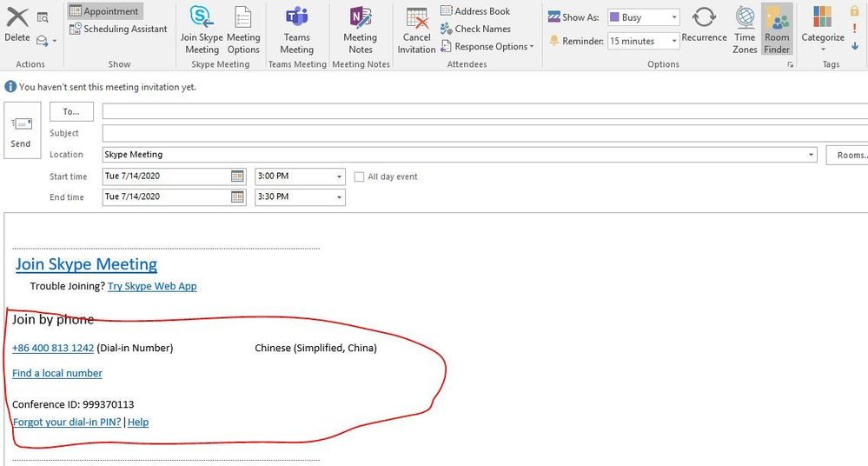Open Skype Meeting Options
Viewport: 868px width, 466px height.
(x=243, y=30)
